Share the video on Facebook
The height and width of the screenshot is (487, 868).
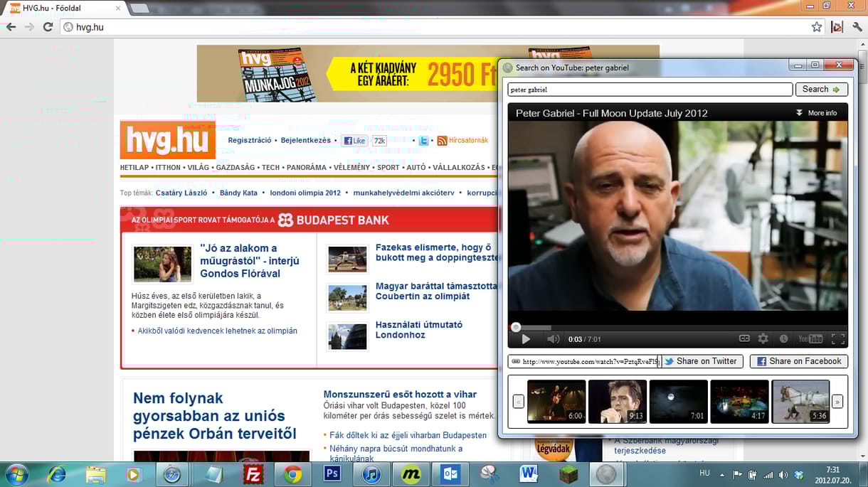pos(799,361)
